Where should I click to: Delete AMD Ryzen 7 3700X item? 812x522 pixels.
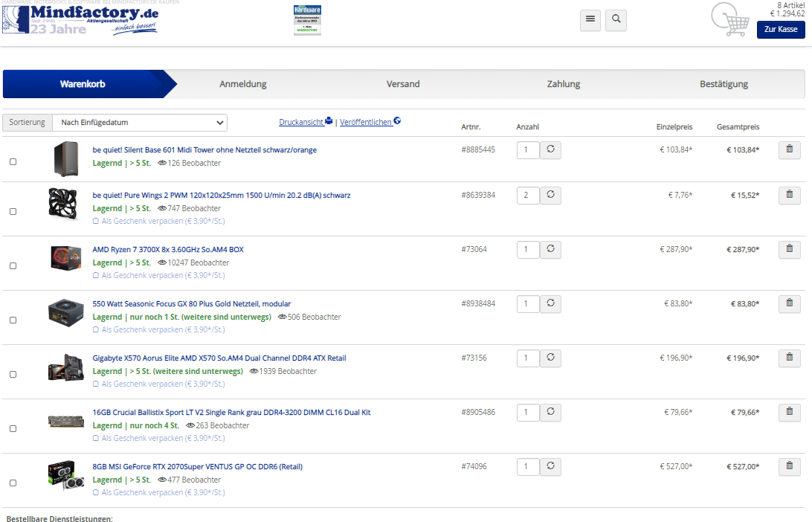[789, 250]
